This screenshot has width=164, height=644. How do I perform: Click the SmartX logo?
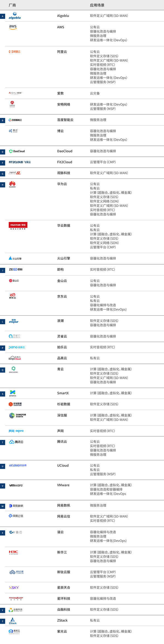13,393
